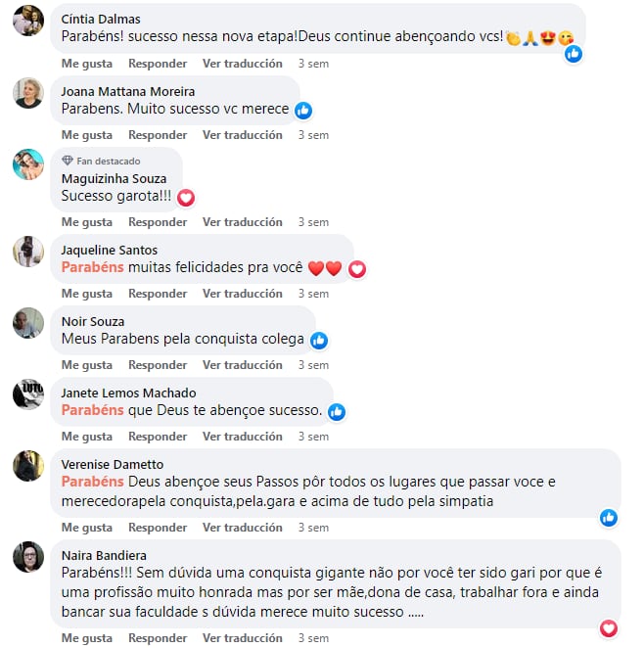The width and height of the screenshot is (644, 648).
Task: Click like reaction icon on Verenise Dametto comment
Action: [609, 518]
